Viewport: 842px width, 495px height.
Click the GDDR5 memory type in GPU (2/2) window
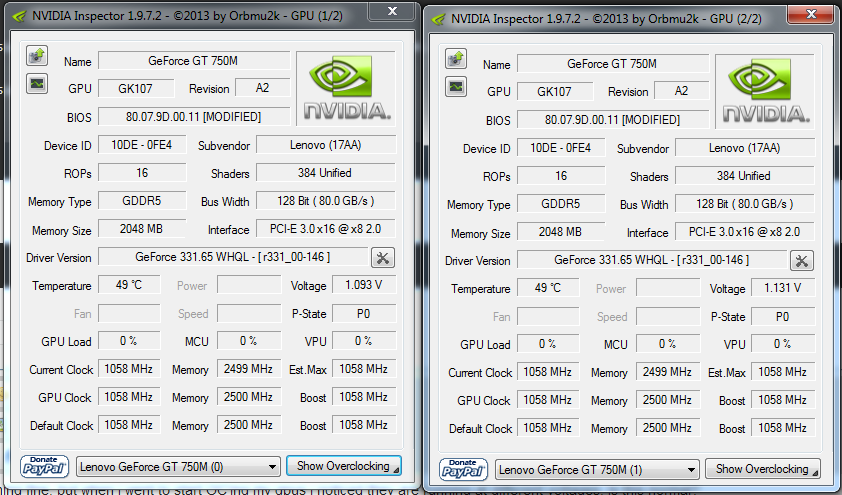[x=561, y=204]
